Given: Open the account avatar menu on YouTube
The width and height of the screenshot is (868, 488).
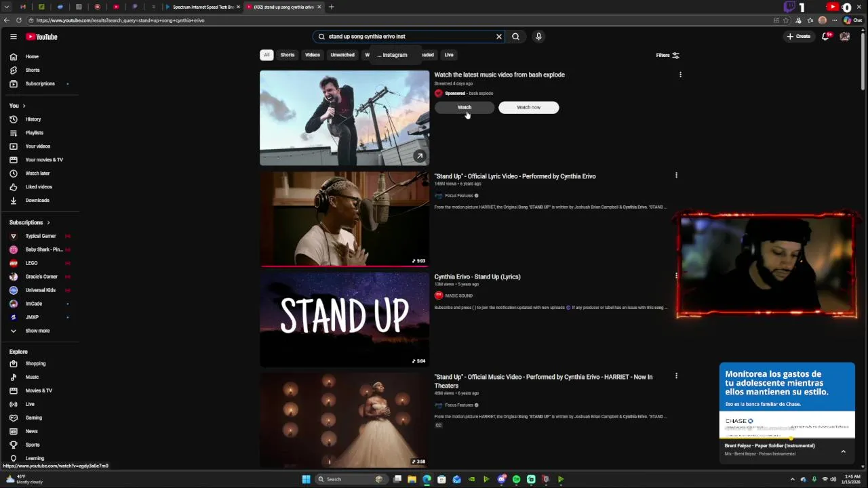Looking at the screenshot, I should point(845,37).
